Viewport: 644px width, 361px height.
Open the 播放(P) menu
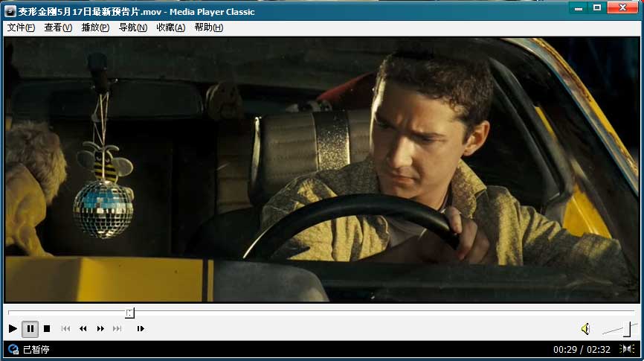point(95,28)
